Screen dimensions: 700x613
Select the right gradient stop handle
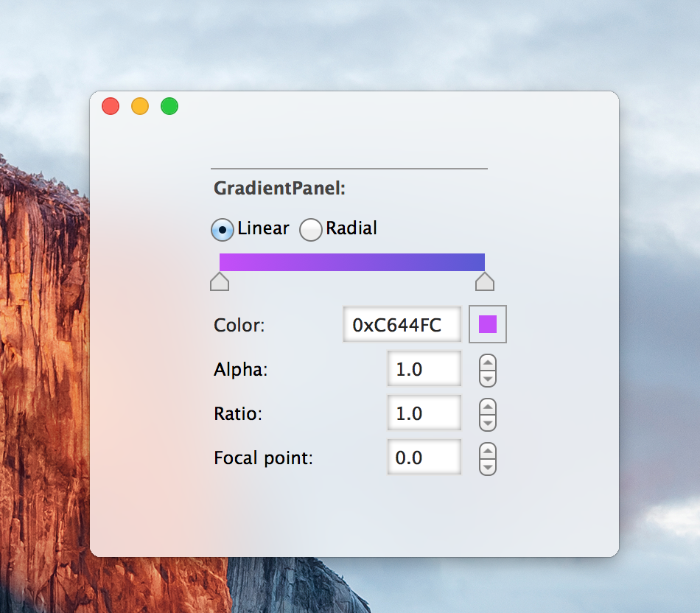point(485,281)
